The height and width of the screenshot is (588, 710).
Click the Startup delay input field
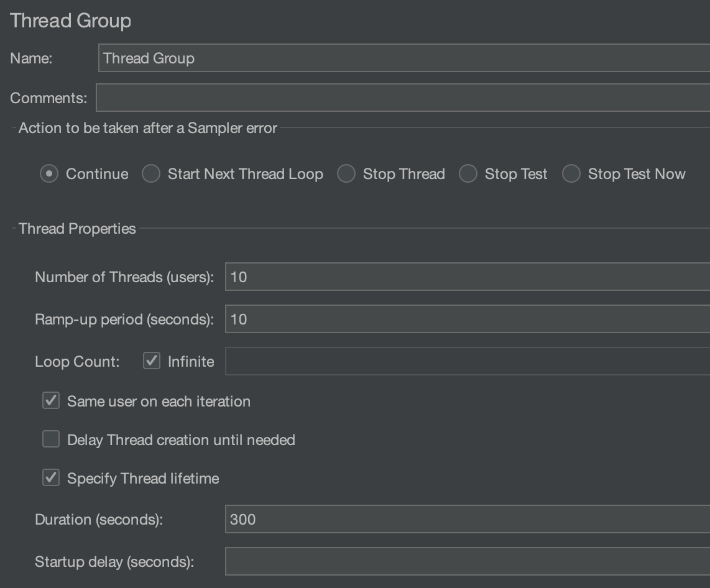click(x=468, y=562)
